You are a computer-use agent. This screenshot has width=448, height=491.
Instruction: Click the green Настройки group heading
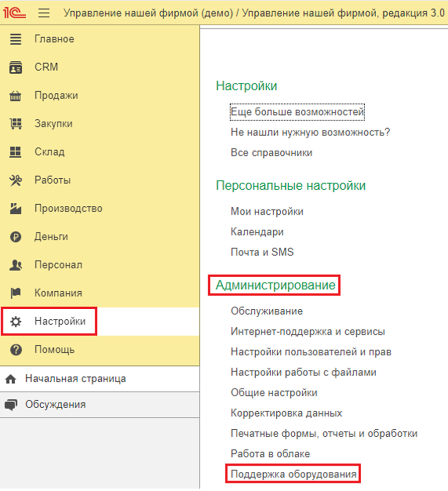pos(246,86)
